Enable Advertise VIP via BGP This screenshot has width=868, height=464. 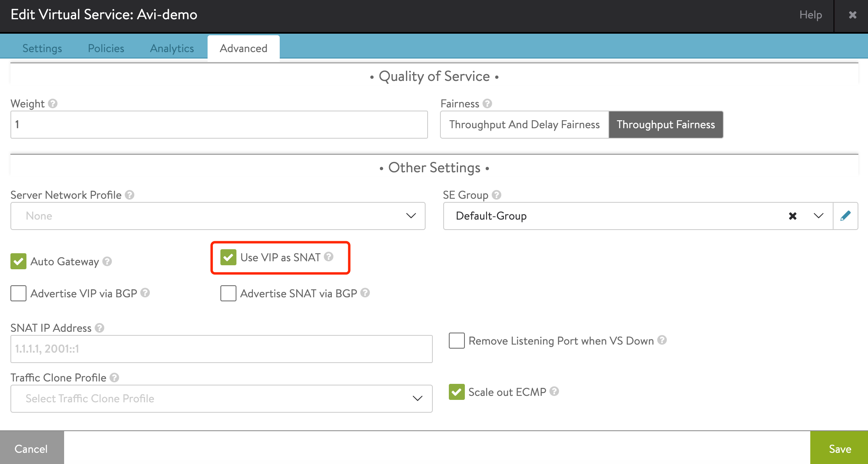pos(18,293)
